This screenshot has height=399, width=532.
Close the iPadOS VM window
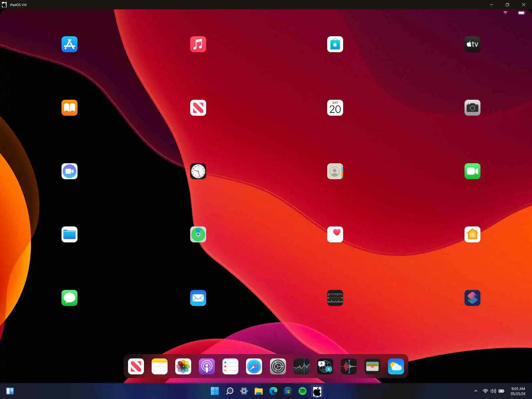tap(524, 5)
